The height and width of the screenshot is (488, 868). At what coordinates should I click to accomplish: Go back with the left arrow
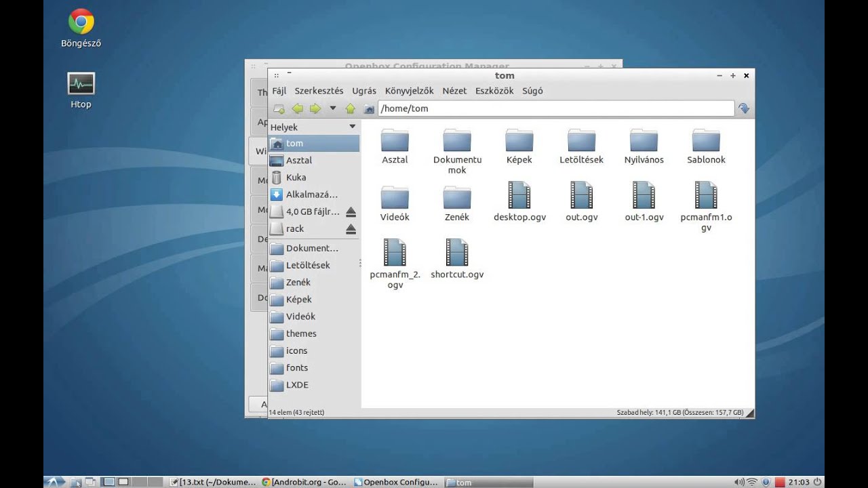298,108
